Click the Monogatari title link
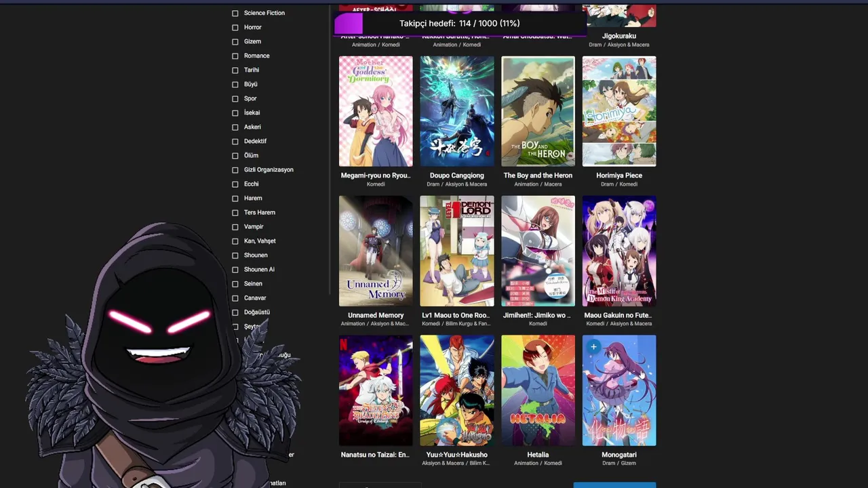Screen dimensions: 868x488 (619, 455)
